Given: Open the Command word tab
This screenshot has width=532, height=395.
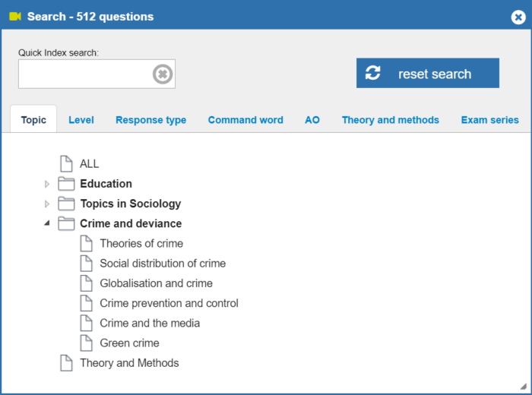Looking at the screenshot, I should pos(245,120).
